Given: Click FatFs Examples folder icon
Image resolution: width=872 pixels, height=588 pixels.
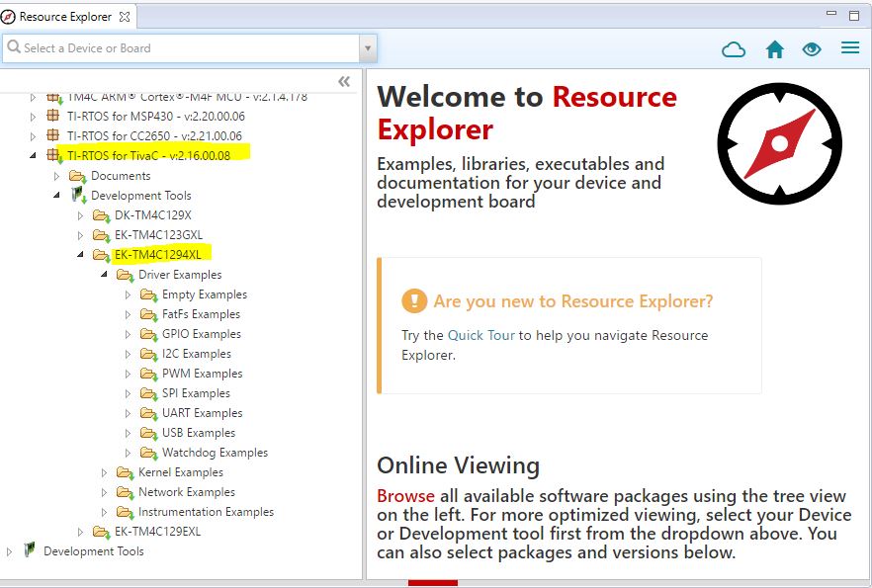Looking at the screenshot, I should [x=149, y=314].
